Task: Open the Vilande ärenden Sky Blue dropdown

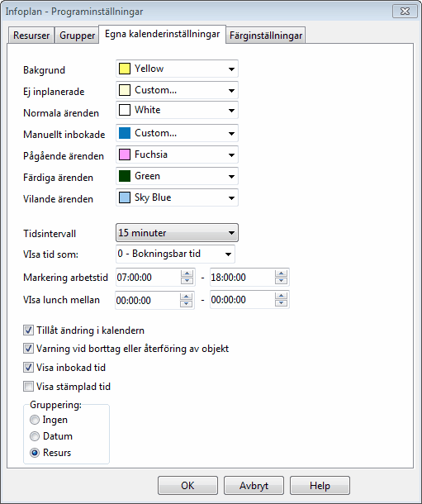Action: [177, 197]
